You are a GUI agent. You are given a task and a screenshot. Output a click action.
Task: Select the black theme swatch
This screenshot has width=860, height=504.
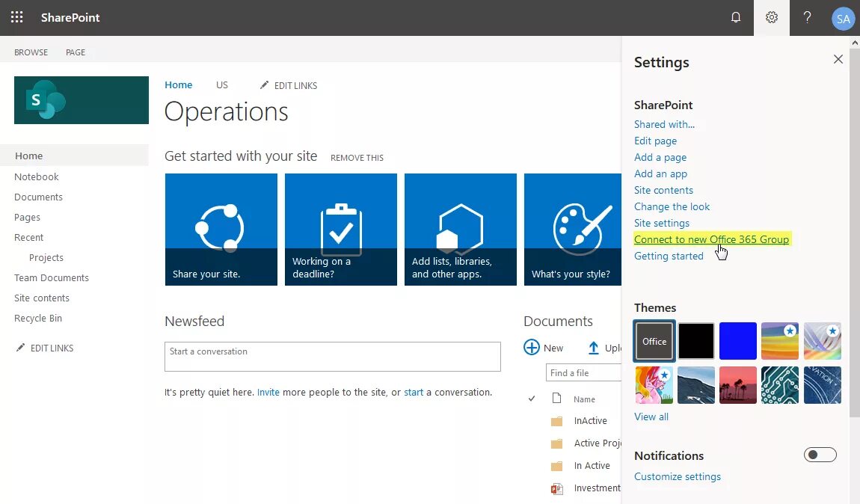tap(696, 341)
